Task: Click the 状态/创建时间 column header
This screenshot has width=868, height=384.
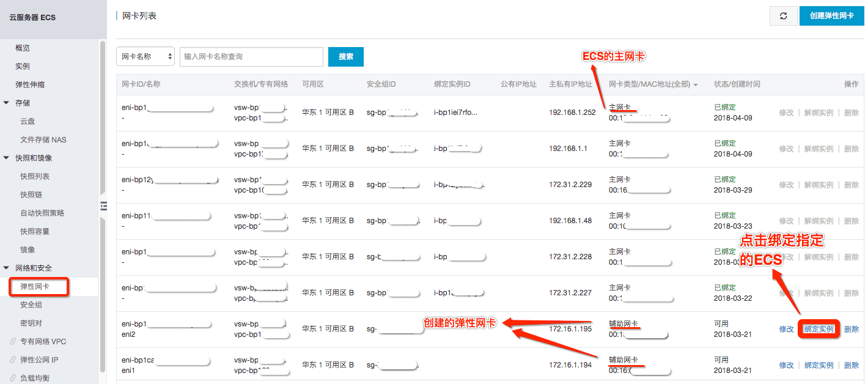Action: pos(737,84)
